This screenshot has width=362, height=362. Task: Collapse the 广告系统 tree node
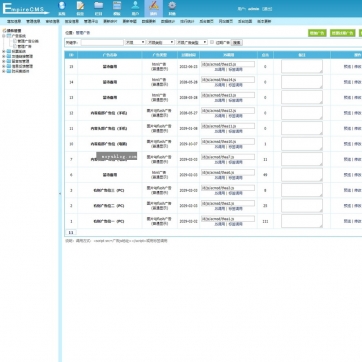(4, 36)
